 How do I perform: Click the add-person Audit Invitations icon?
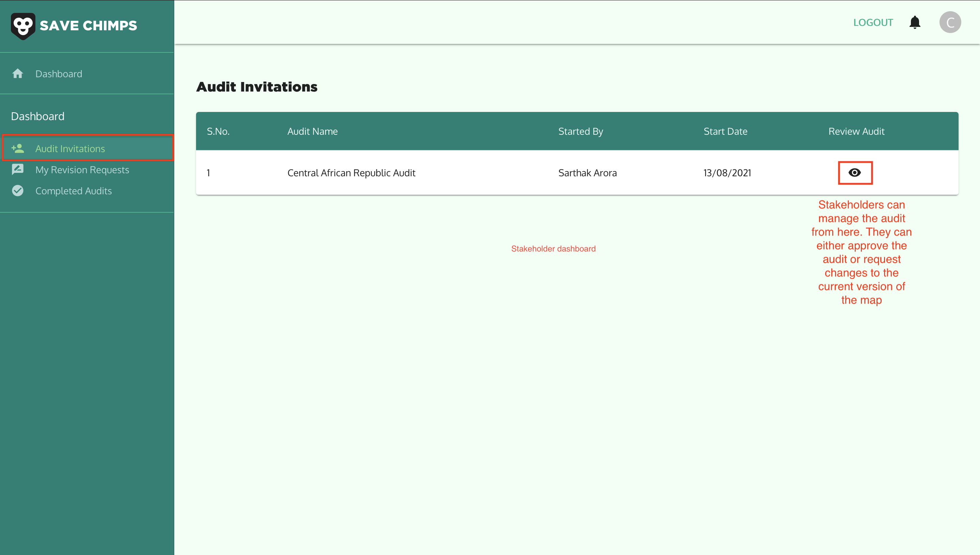[18, 148]
